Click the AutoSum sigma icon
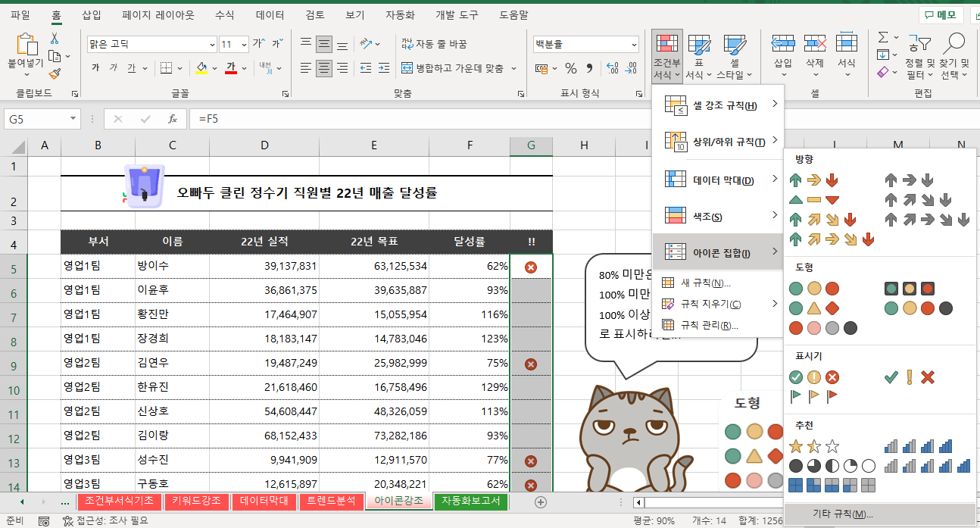The height and width of the screenshot is (528, 980). pos(883,37)
